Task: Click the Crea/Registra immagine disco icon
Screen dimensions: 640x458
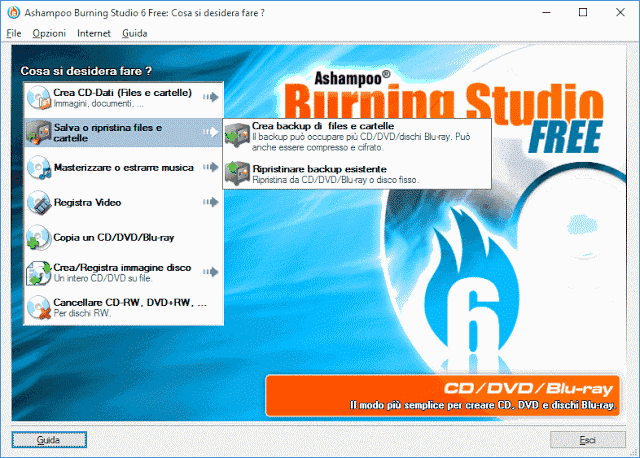Action: pos(39,273)
